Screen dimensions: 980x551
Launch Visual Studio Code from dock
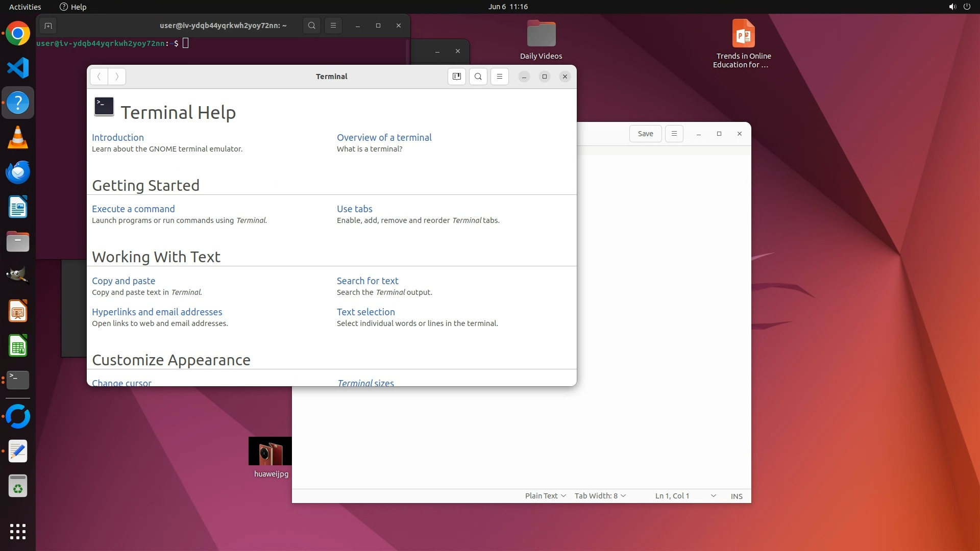(x=18, y=68)
